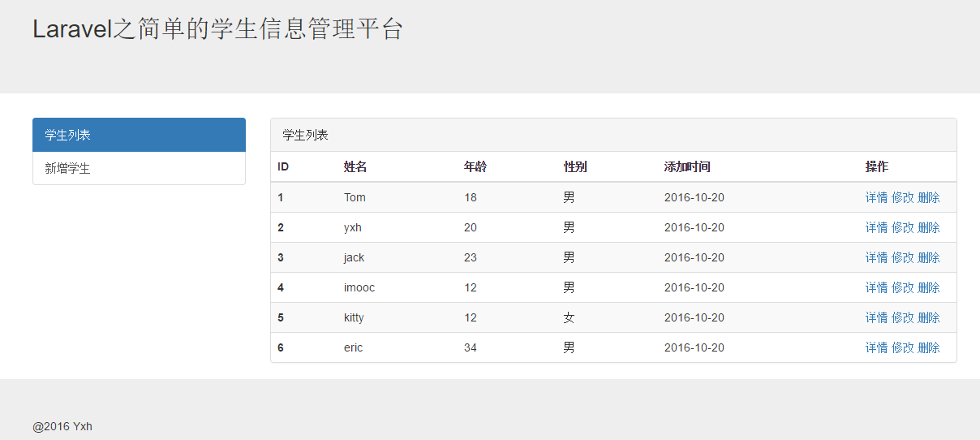View 详情 for student Tom

876,197
